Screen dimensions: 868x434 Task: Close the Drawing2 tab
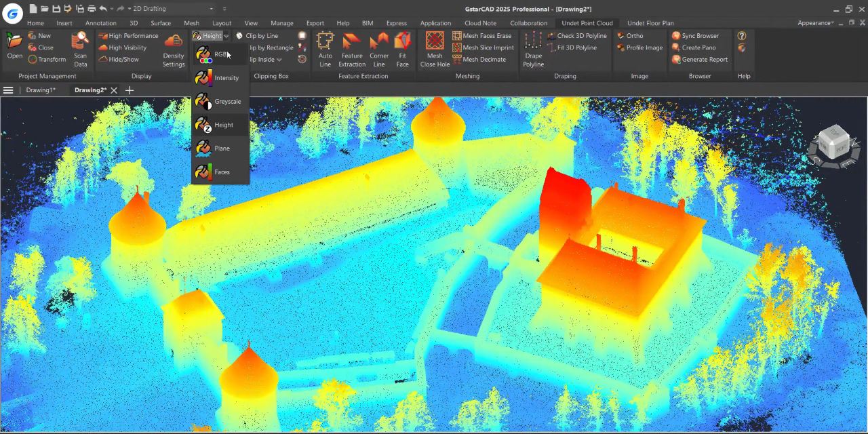click(x=114, y=90)
